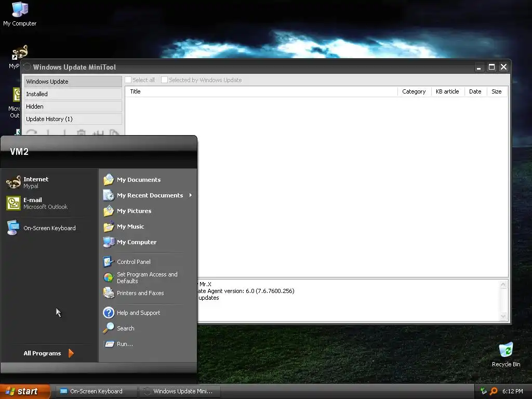Switch to Windows Update Mini... taskbar button

pyautogui.click(x=180, y=391)
